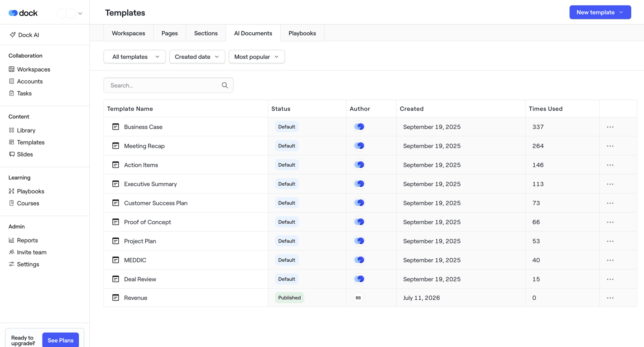
Task: Open the Reports admin page
Action: [23, 240]
